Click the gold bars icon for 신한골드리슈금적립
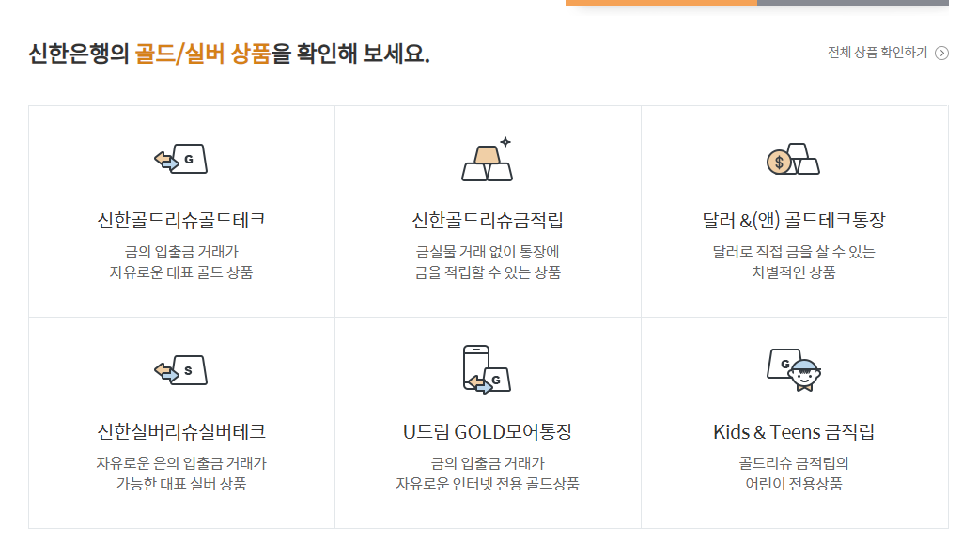The width and height of the screenshot is (978, 560). tap(488, 159)
